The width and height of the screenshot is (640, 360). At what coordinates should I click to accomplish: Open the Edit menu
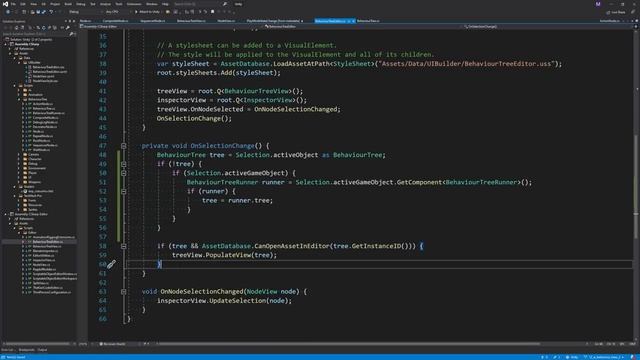point(23,4)
